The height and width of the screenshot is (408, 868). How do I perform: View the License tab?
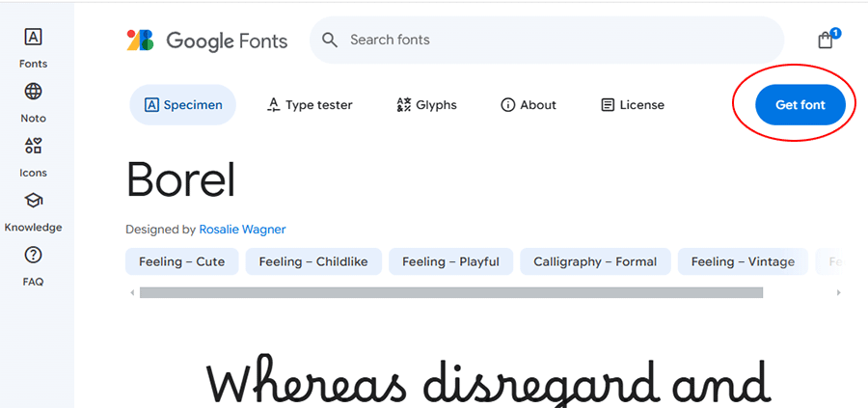(x=632, y=105)
